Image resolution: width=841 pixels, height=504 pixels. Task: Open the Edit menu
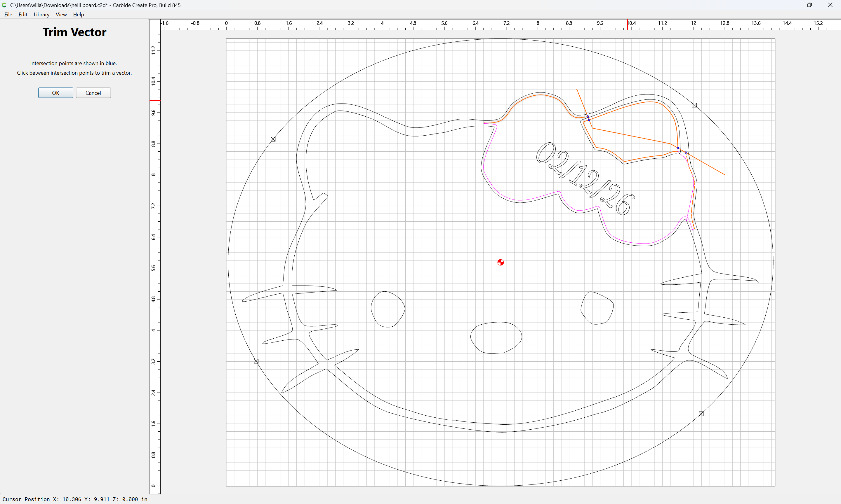click(23, 15)
